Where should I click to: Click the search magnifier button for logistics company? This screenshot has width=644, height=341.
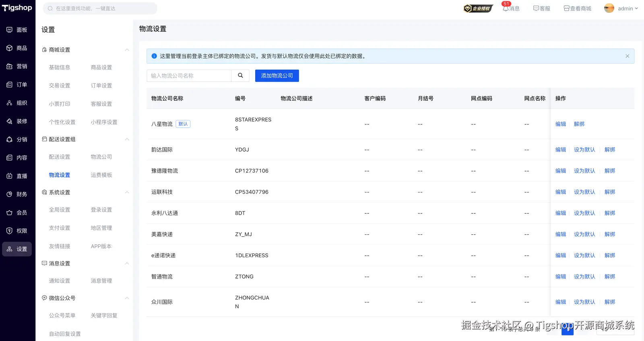240,76
